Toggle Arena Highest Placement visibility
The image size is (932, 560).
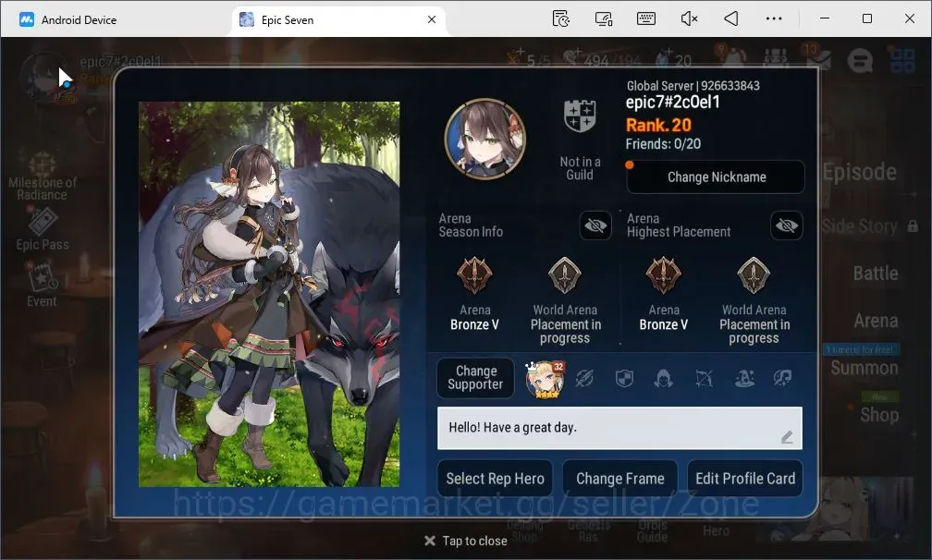pos(786,225)
